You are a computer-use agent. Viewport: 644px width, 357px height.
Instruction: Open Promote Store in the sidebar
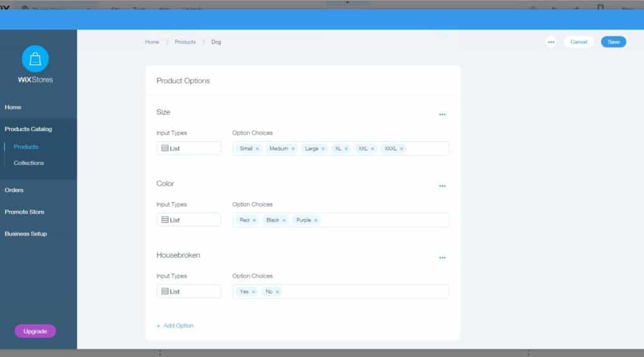click(x=25, y=212)
